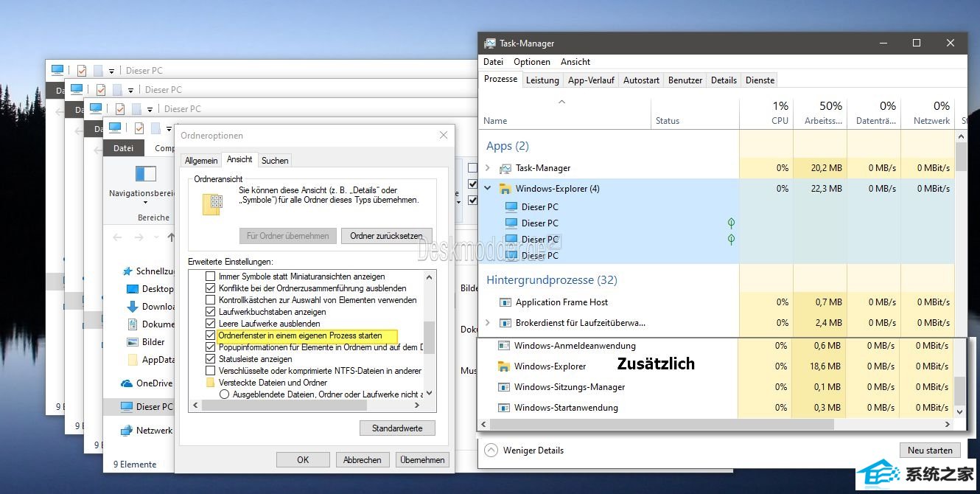
Task: Click the Explorer Back arrow button
Action: coord(118,237)
